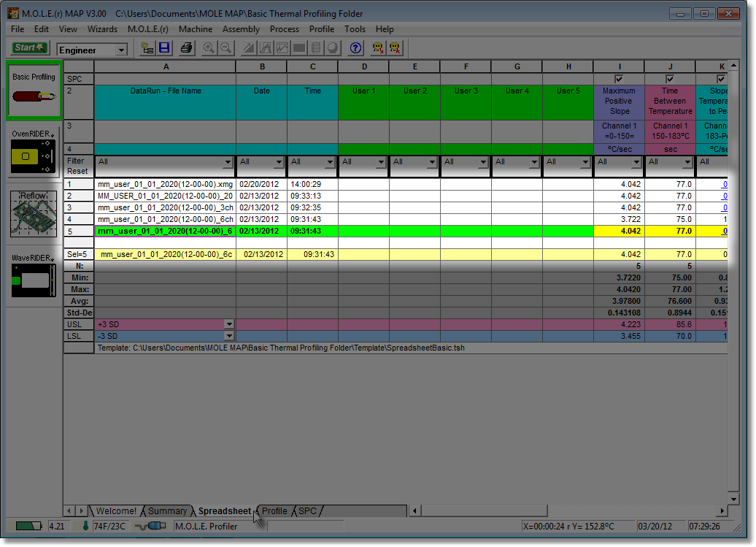Open the Engineer mode dropdown

click(x=121, y=50)
